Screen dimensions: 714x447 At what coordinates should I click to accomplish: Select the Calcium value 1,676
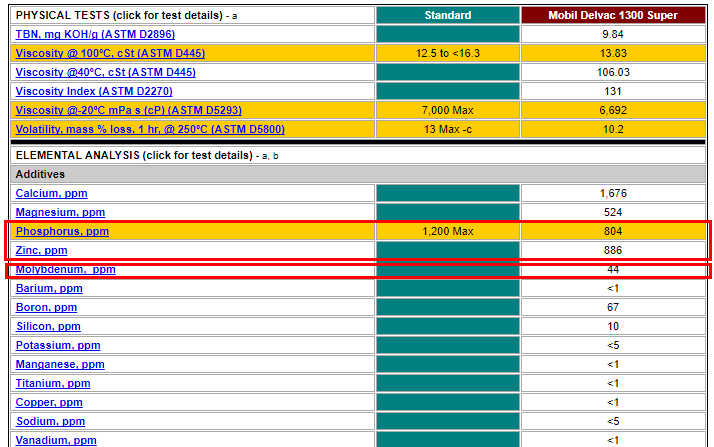pos(613,193)
